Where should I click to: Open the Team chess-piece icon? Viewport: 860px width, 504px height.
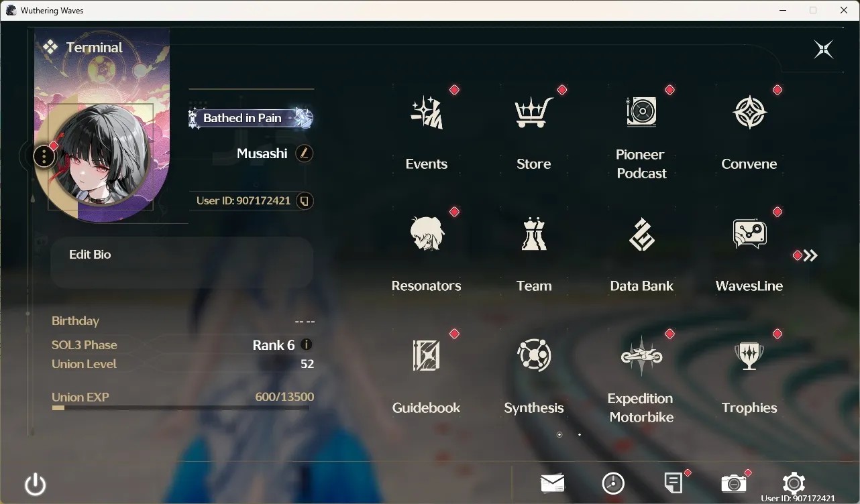click(534, 234)
